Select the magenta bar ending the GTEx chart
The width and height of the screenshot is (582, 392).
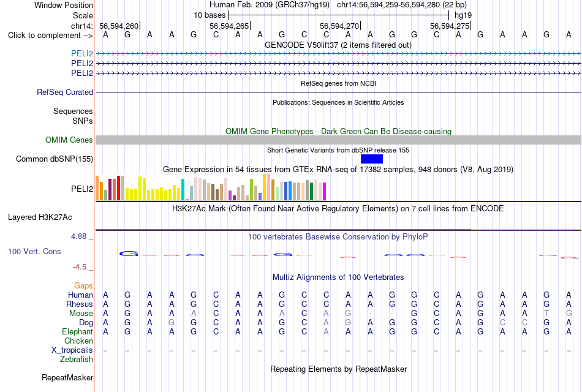324,192
